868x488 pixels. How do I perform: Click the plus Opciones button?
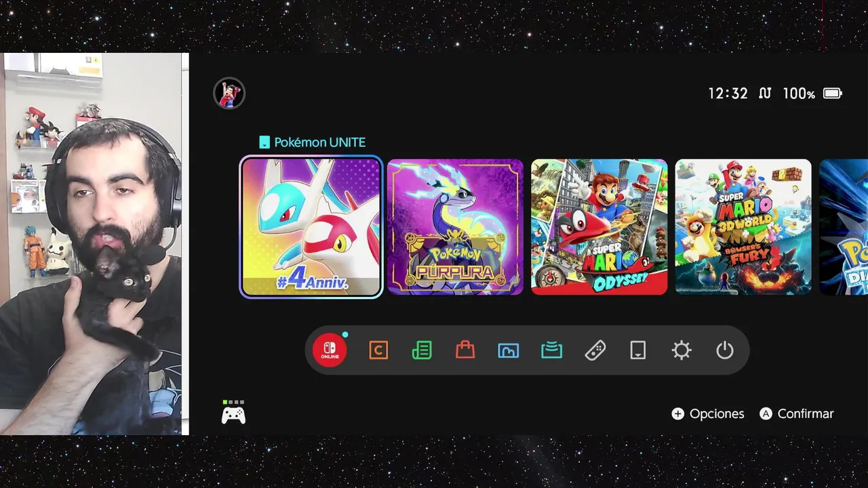(708, 413)
